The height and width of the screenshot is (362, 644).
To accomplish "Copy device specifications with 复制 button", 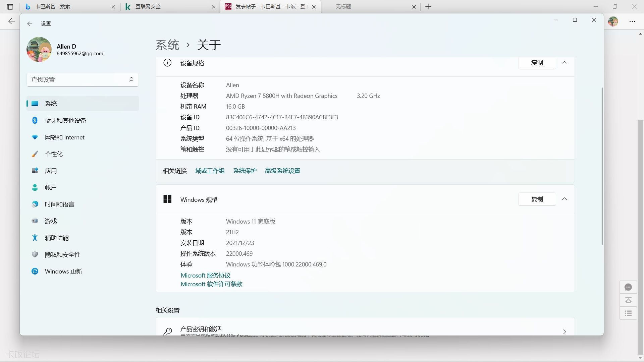I will click(x=537, y=63).
